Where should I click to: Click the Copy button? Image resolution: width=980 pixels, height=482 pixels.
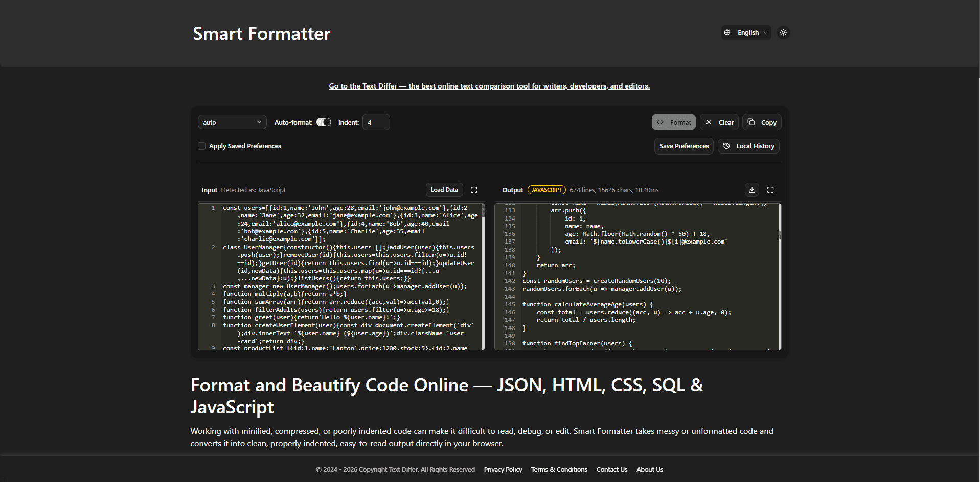click(x=762, y=122)
